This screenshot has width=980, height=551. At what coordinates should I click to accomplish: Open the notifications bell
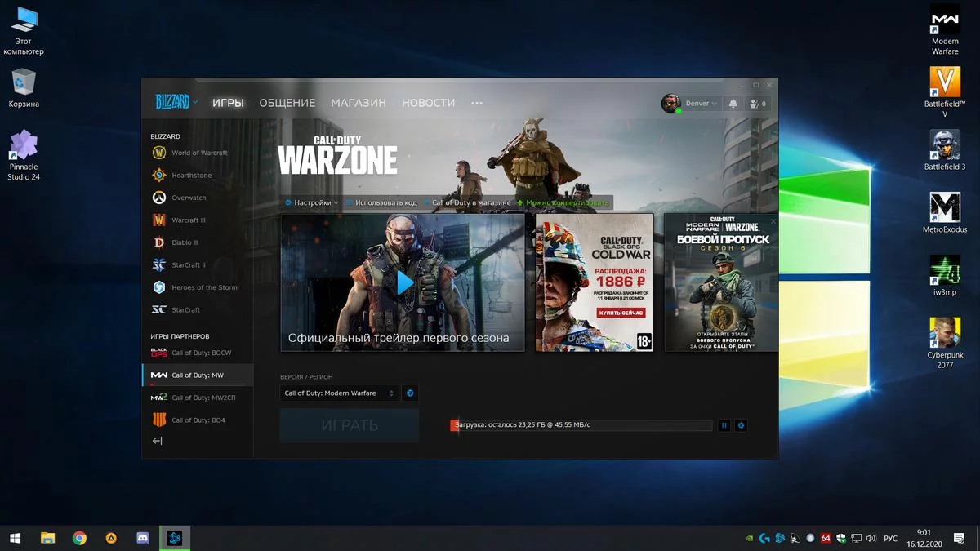(733, 104)
